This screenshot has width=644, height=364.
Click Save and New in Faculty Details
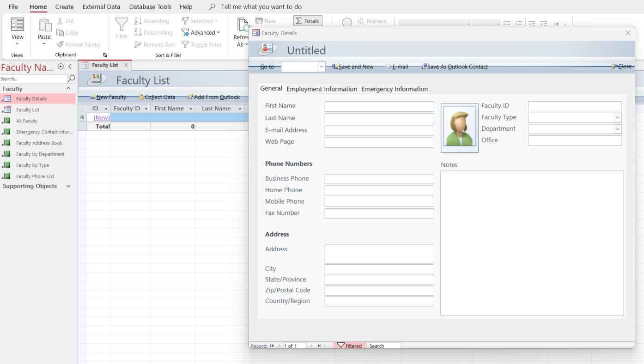click(x=353, y=67)
